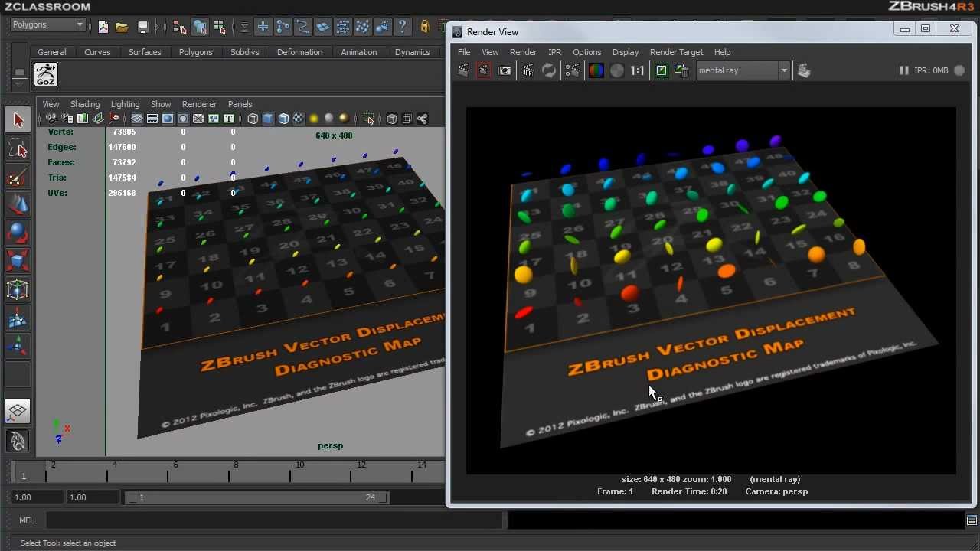Image resolution: width=980 pixels, height=551 pixels.
Task: Set Render View to 1:1 real size
Action: coord(637,70)
